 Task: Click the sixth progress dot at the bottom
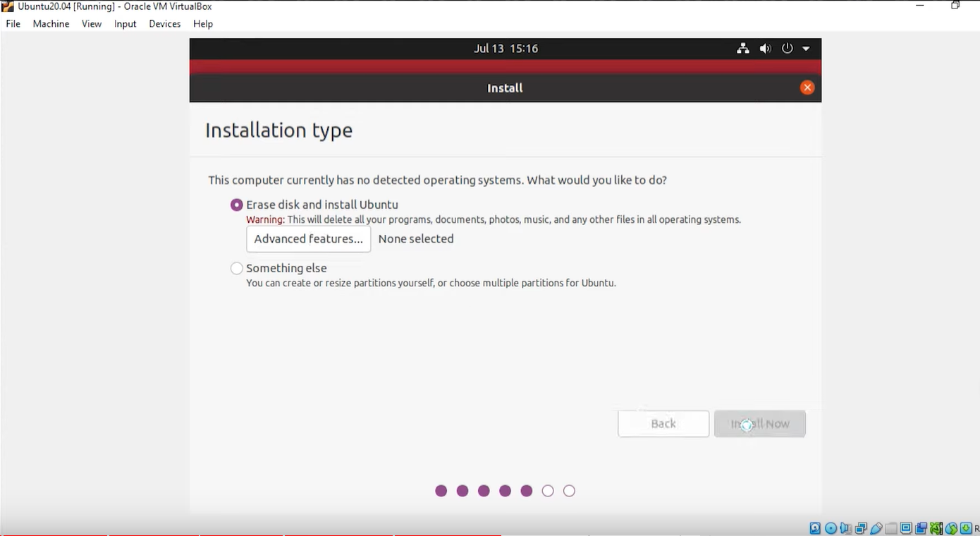pos(548,490)
